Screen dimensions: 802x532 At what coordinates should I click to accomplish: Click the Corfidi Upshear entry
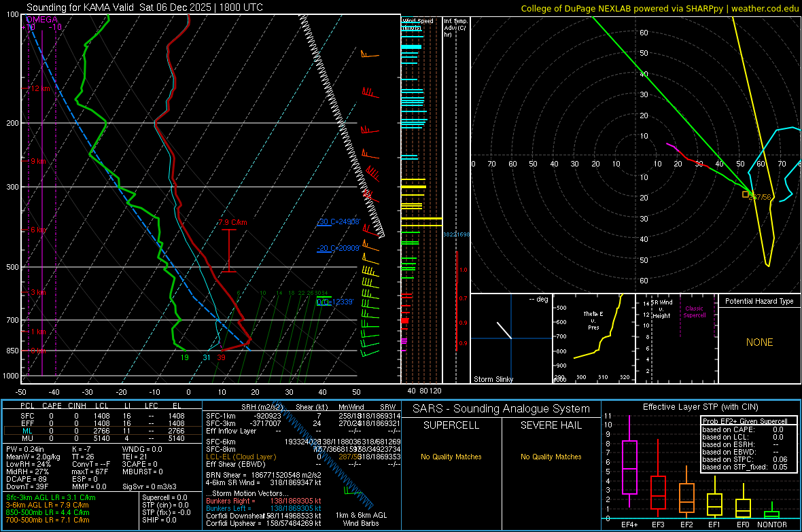(264, 524)
